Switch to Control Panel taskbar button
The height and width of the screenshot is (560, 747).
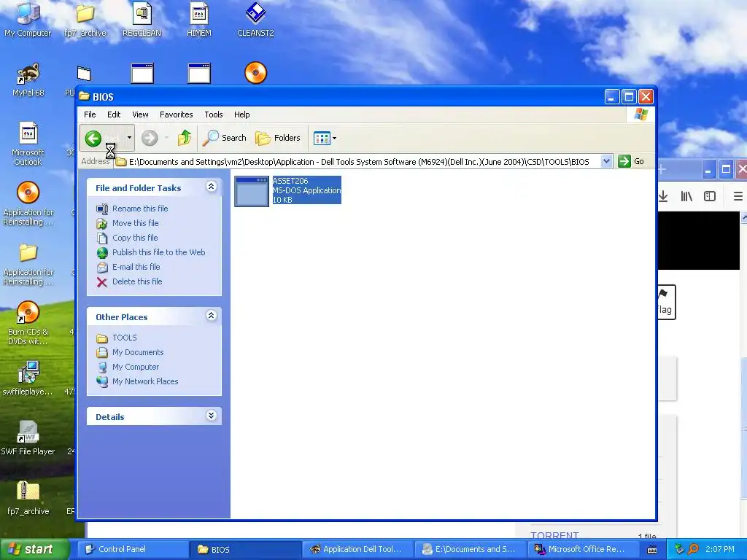pos(132,549)
